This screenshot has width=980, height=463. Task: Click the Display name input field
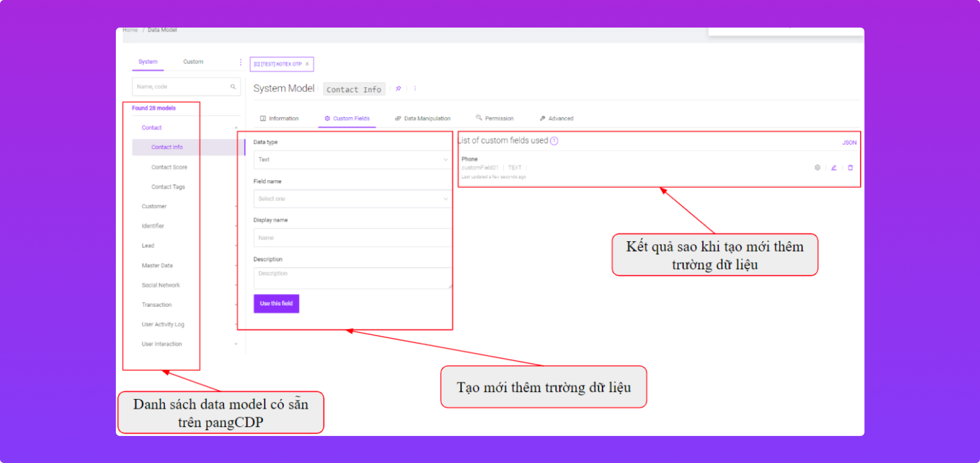click(351, 238)
